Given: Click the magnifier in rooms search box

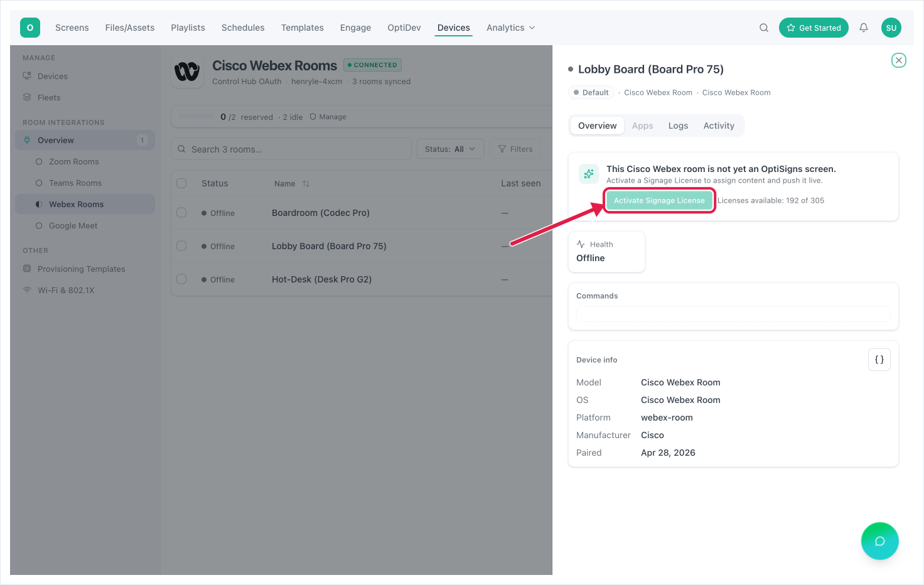Looking at the screenshot, I should [x=181, y=149].
